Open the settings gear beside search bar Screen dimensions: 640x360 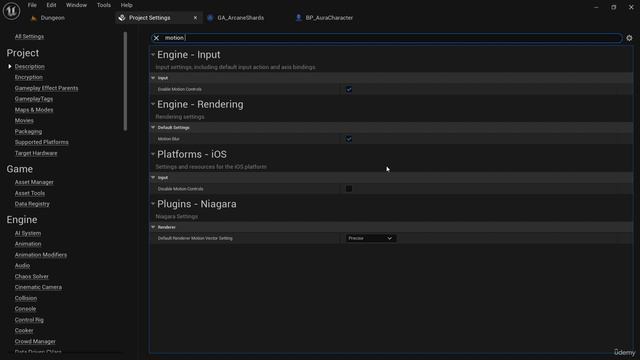pos(629,38)
